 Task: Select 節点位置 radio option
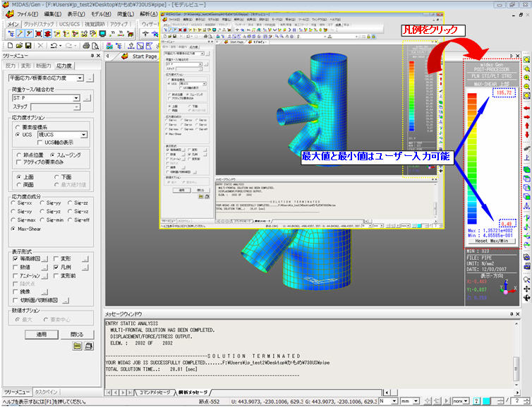click(x=18, y=155)
